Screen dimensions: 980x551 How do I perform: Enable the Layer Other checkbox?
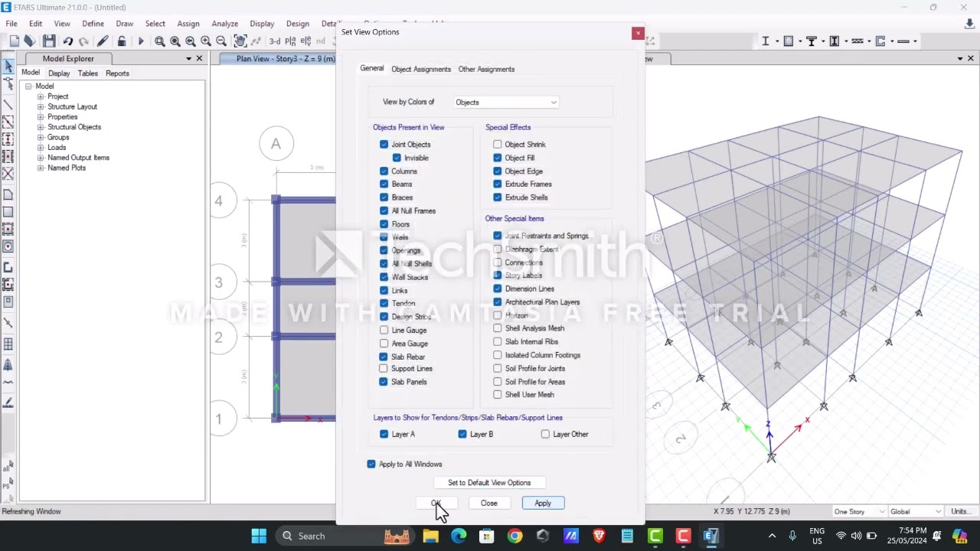click(545, 434)
